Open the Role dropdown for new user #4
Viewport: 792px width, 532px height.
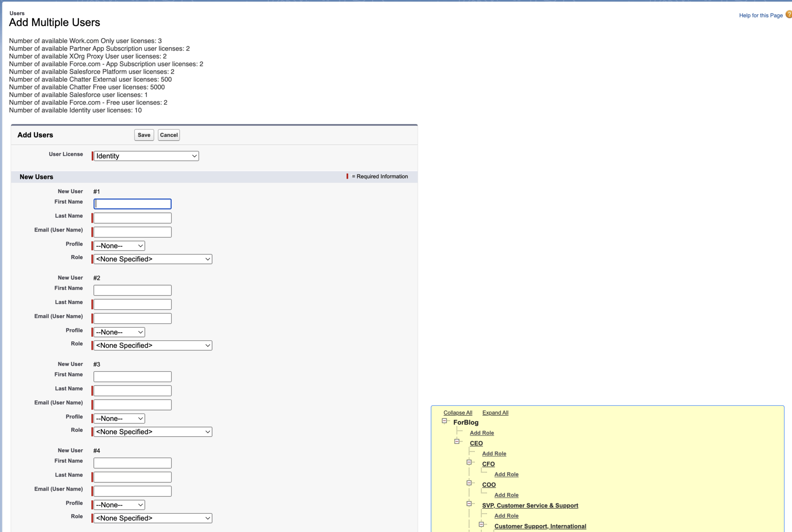coord(152,518)
